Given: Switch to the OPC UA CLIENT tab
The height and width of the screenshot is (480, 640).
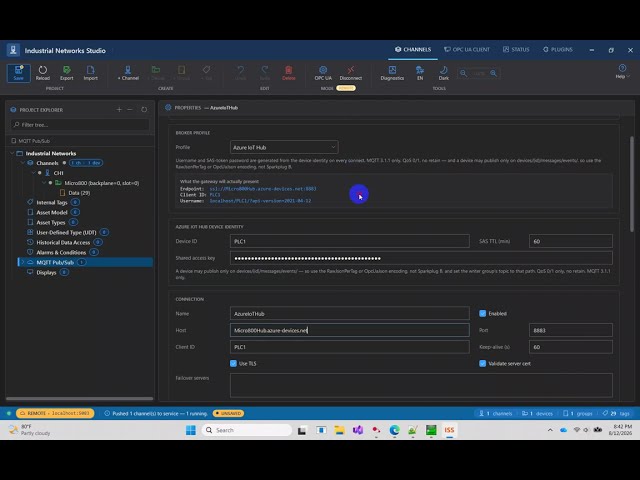Looking at the screenshot, I should (x=467, y=49).
